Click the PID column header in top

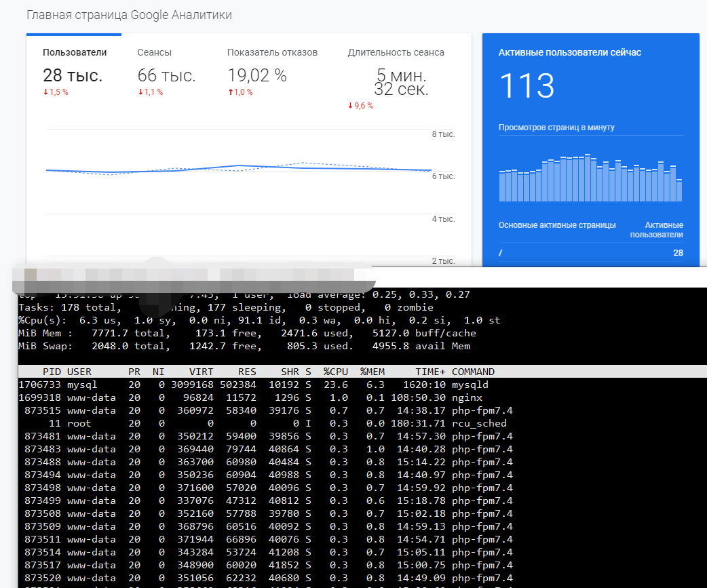tap(52, 372)
